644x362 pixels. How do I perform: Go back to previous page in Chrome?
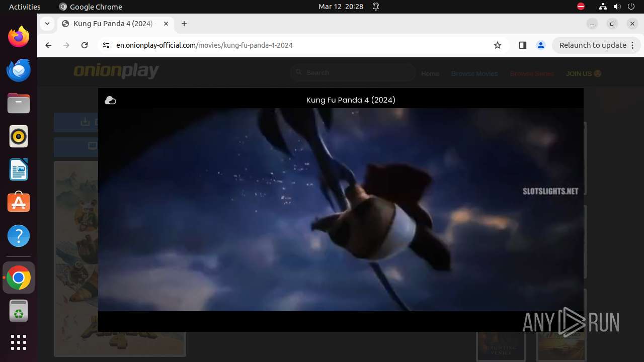(48, 45)
